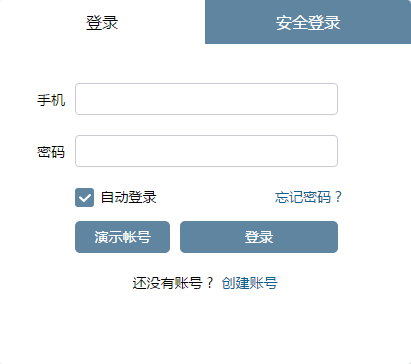Viewport: 411px width, 364px height.
Task: Use the demo account login option
Action: click(122, 237)
